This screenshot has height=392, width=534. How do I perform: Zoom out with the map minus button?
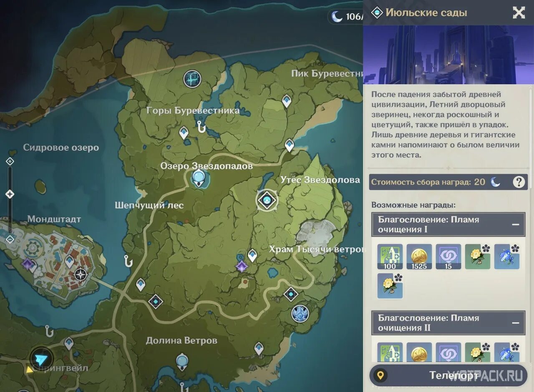pyautogui.click(x=10, y=239)
